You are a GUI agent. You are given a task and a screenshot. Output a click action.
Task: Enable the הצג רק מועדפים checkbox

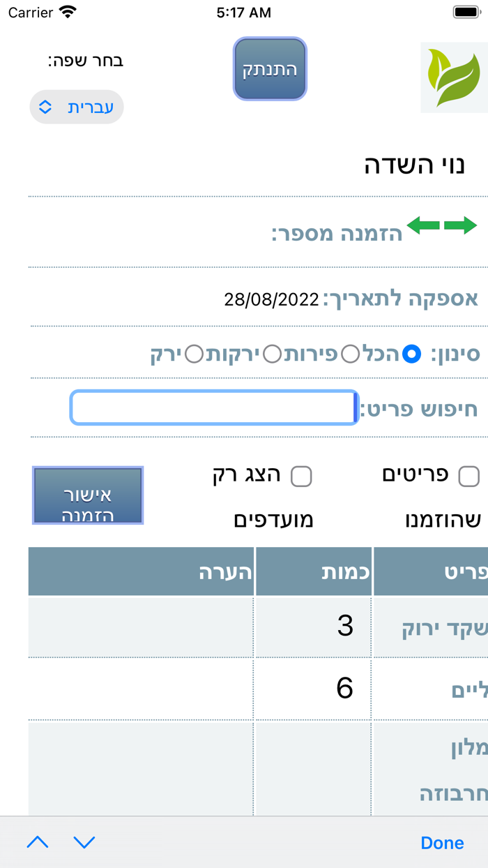303,477
